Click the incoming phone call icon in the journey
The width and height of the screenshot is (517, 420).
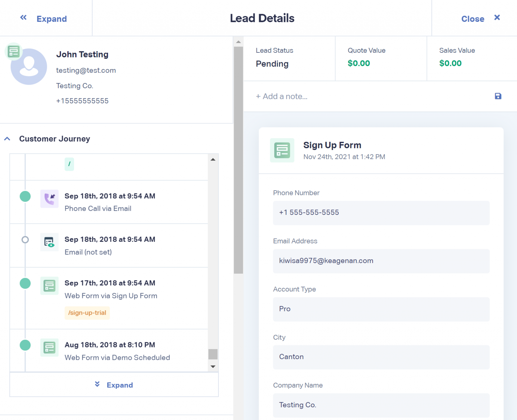pyautogui.click(x=49, y=199)
